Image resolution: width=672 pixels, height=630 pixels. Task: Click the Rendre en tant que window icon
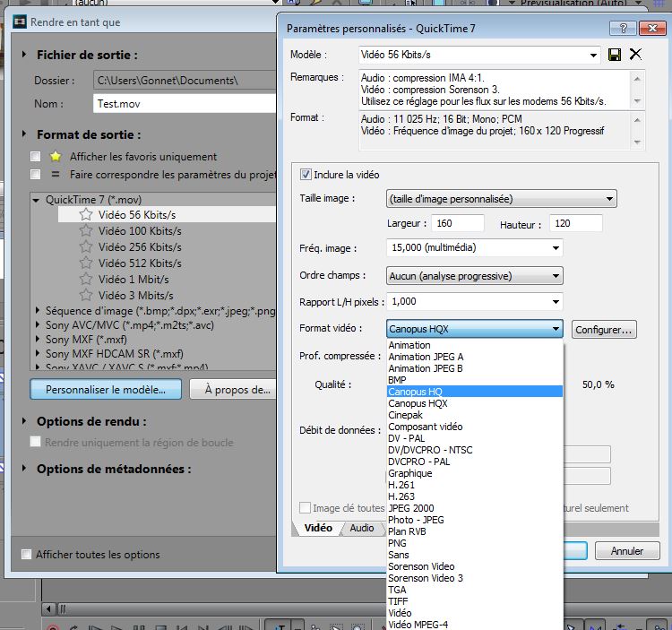coord(20,22)
